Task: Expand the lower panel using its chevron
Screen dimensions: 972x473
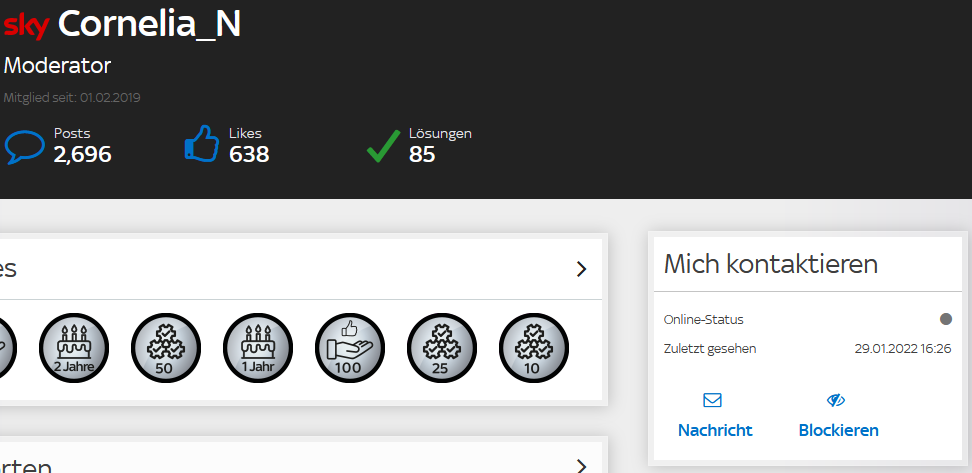Action: 581,465
